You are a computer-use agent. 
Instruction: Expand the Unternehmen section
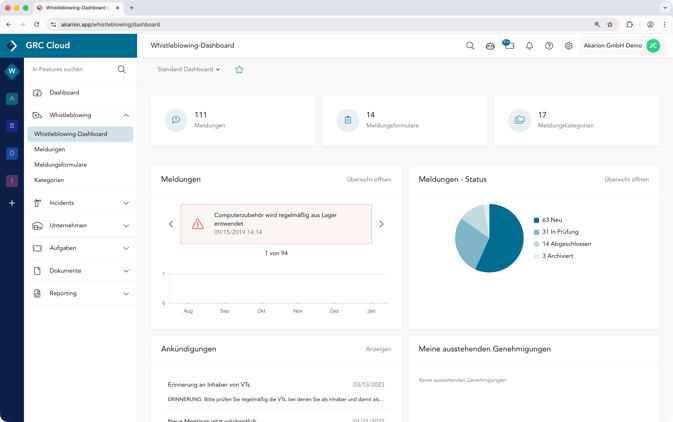coord(126,226)
